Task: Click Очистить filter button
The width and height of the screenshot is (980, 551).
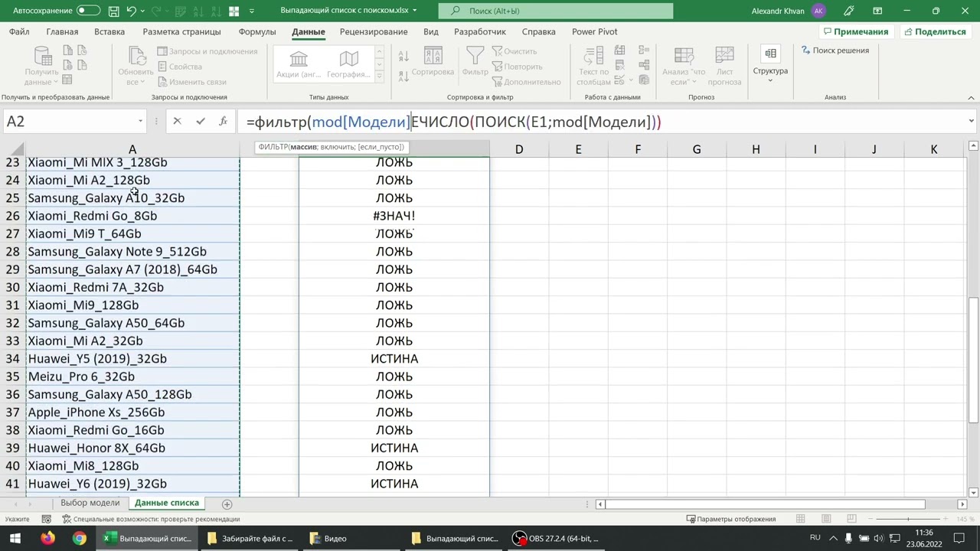Action: click(x=514, y=51)
